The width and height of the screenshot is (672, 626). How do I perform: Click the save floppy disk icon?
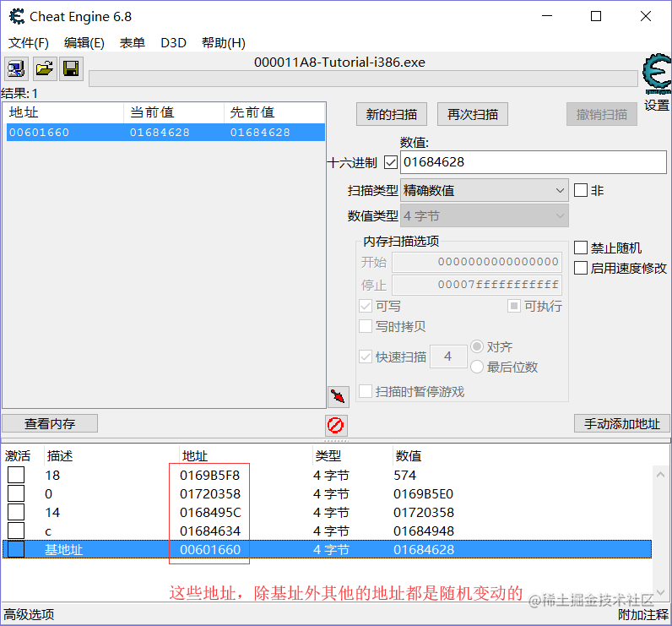click(x=71, y=68)
